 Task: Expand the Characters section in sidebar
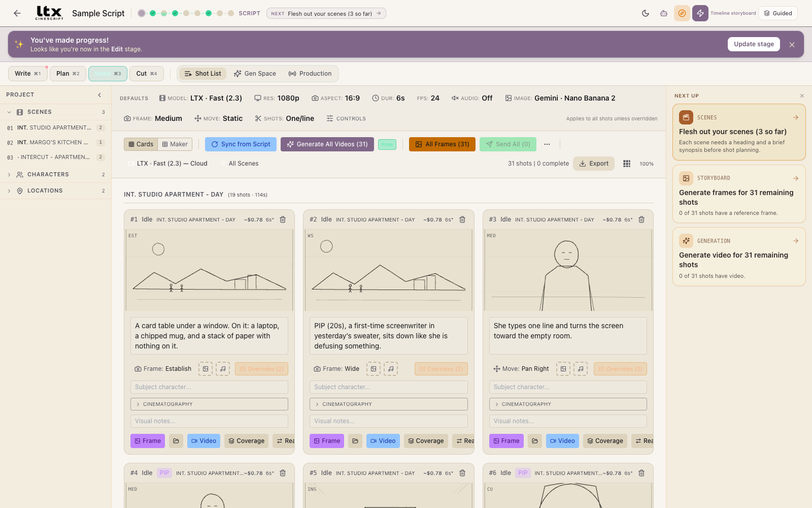click(55, 174)
